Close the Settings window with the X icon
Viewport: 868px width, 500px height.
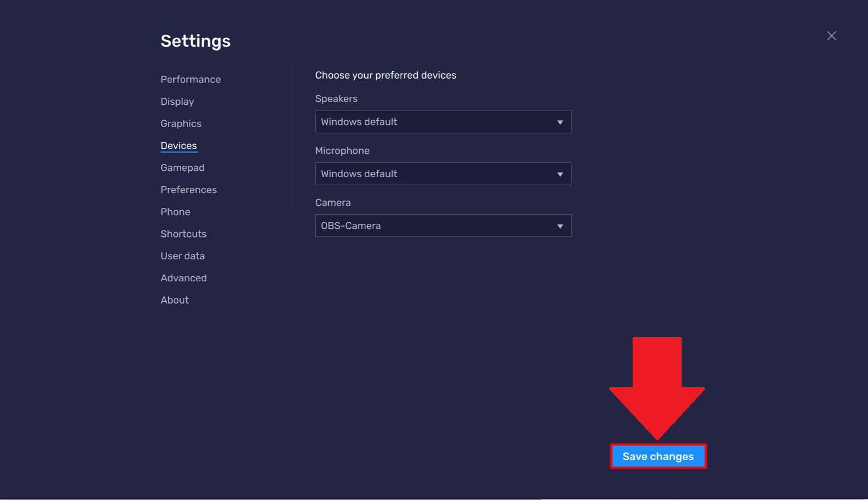pyautogui.click(x=832, y=36)
